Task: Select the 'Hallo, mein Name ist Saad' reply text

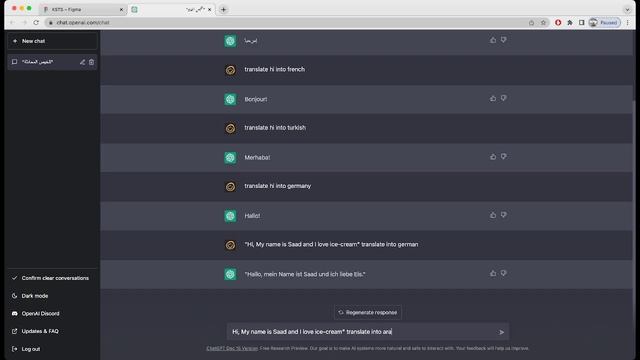Action: (x=305, y=274)
